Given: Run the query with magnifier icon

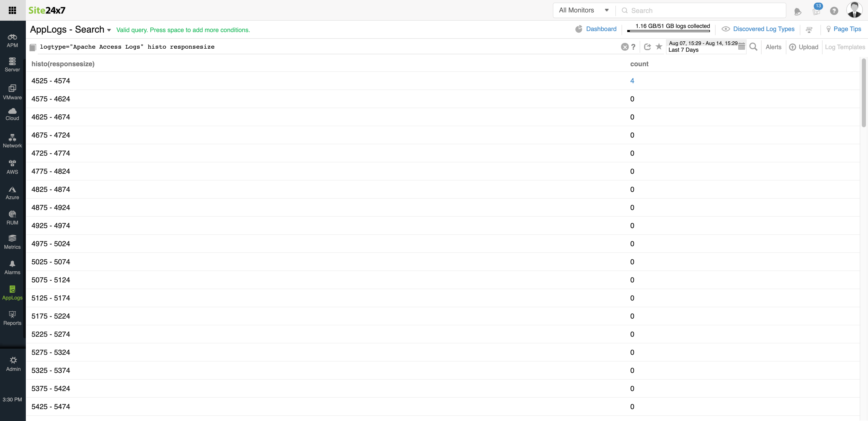Looking at the screenshot, I should (x=754, y=47).
